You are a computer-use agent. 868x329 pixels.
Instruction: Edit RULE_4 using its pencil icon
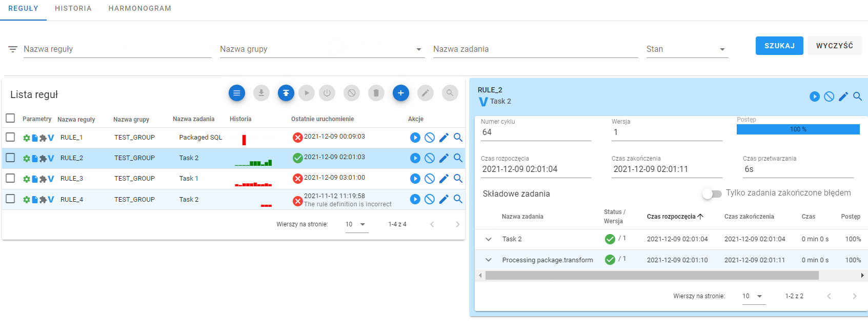[444, 199]
